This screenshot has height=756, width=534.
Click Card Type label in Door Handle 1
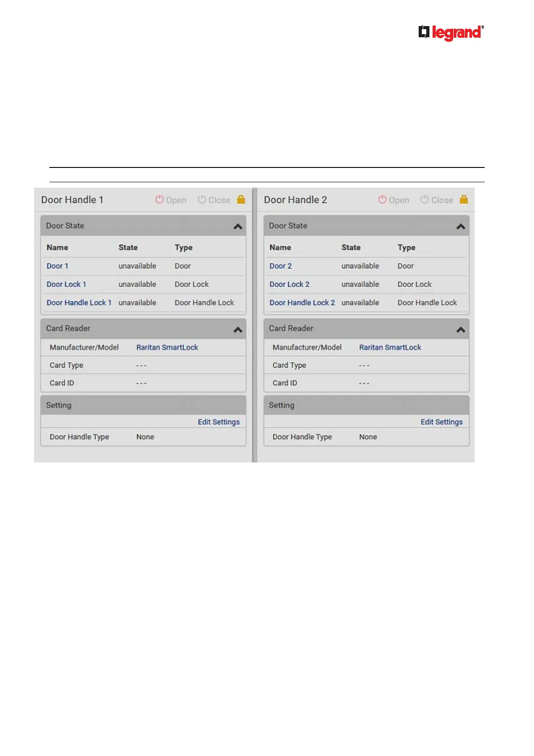point(66,365)
